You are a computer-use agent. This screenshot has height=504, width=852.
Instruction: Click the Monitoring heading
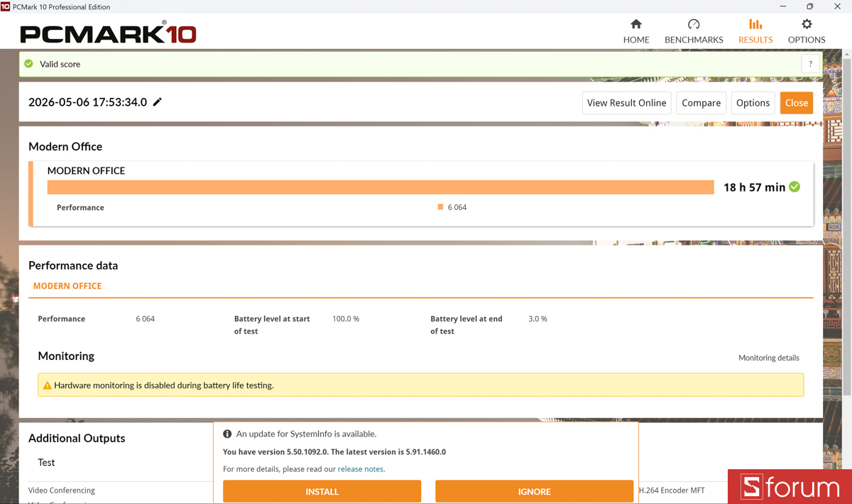[66, 356]
